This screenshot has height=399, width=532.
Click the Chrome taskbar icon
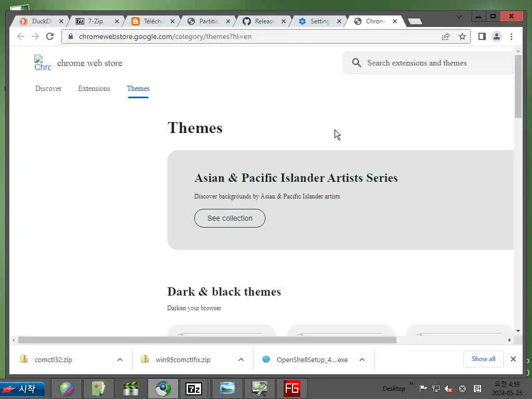(163, 389)
